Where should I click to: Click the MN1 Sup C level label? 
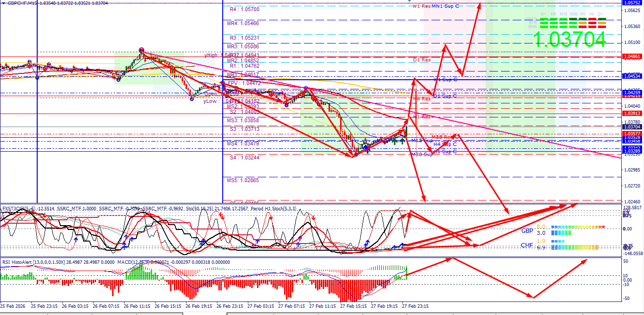coord(445,6)
